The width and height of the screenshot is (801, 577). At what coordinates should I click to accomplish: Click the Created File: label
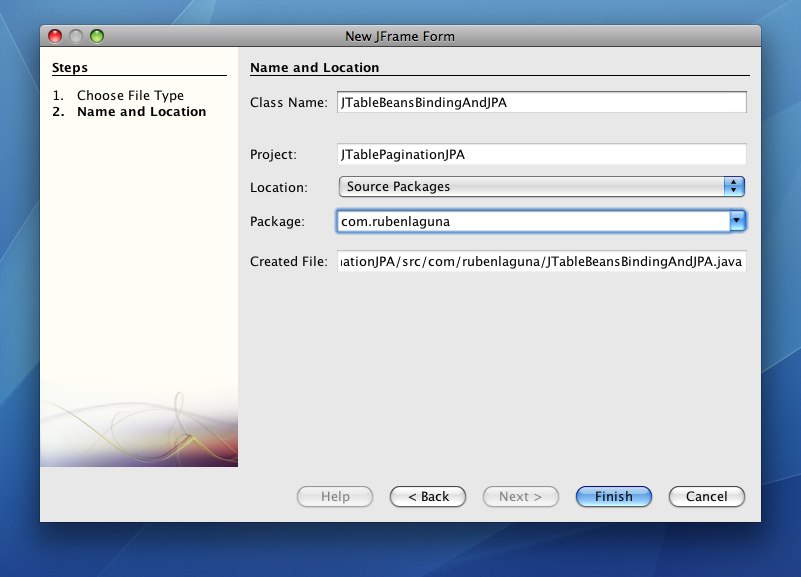(x=289, y=261)
